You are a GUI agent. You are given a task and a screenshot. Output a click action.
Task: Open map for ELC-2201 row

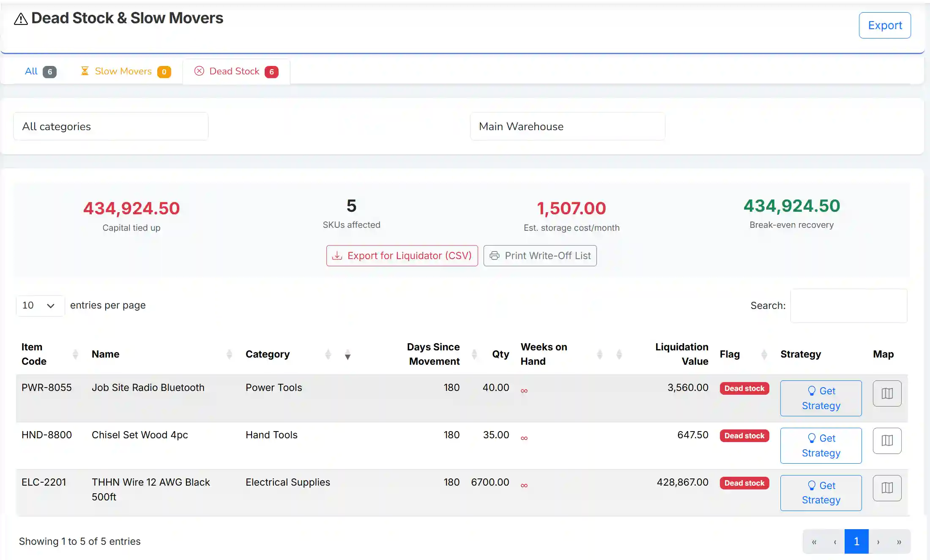(887, 488)
